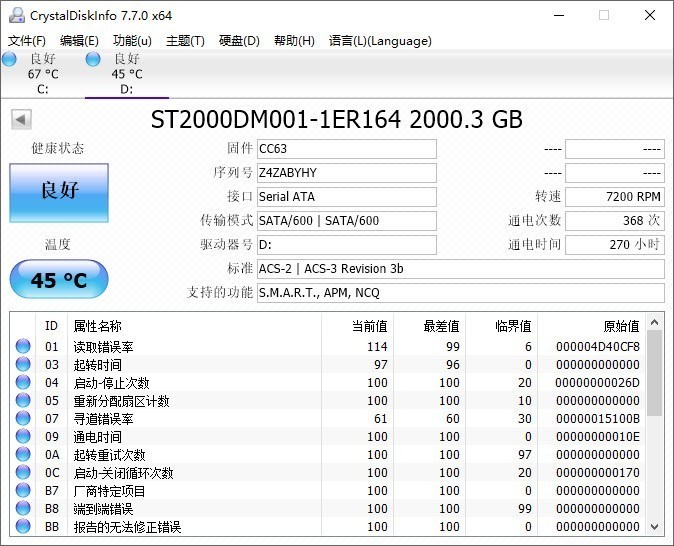Open the 硬盘(D) menu
The width and height of the screenshot is (674, 546).
click(x=239, y=41)
